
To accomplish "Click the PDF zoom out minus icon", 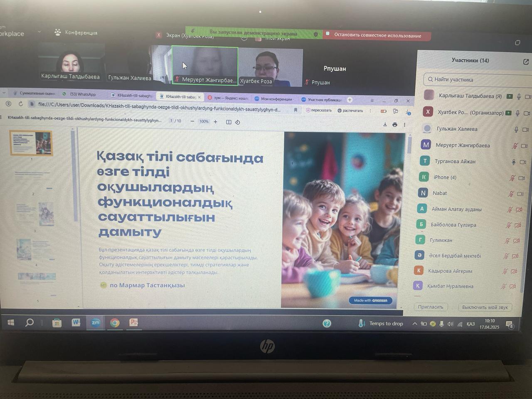I will pyautogui.click(x=192, y=121).
